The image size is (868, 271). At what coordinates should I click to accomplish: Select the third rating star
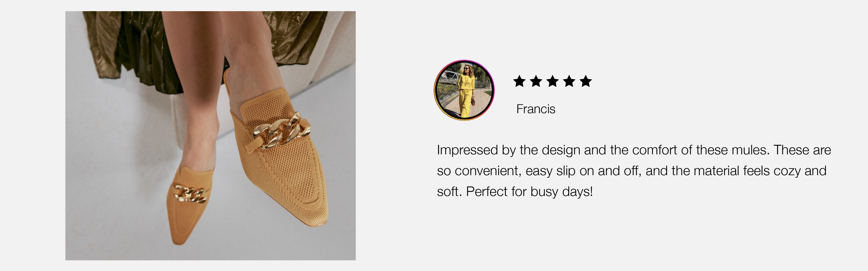[x=553, y=81]
